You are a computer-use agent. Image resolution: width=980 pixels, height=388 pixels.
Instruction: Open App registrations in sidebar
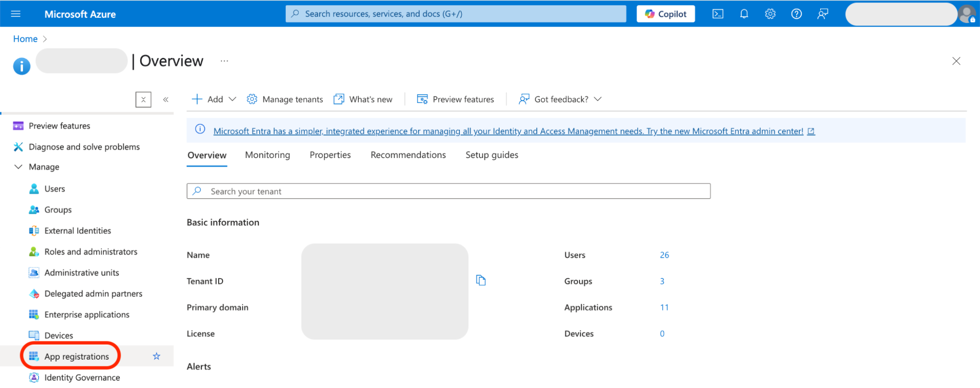tap(77, 357)
